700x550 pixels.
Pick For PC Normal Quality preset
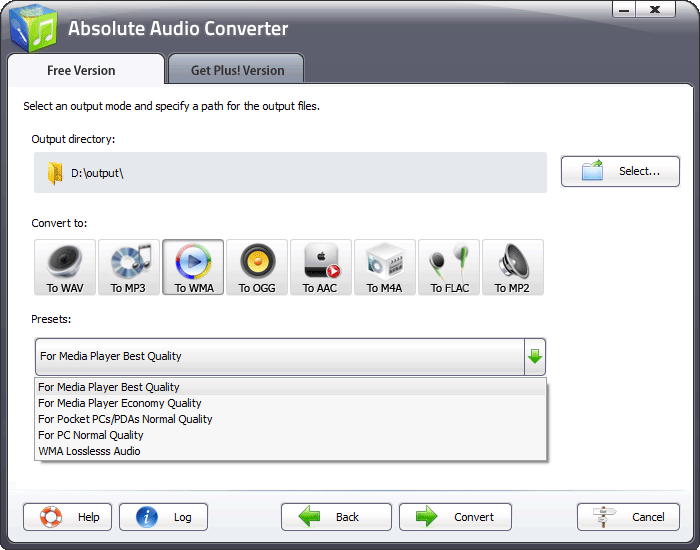(291, 435)
